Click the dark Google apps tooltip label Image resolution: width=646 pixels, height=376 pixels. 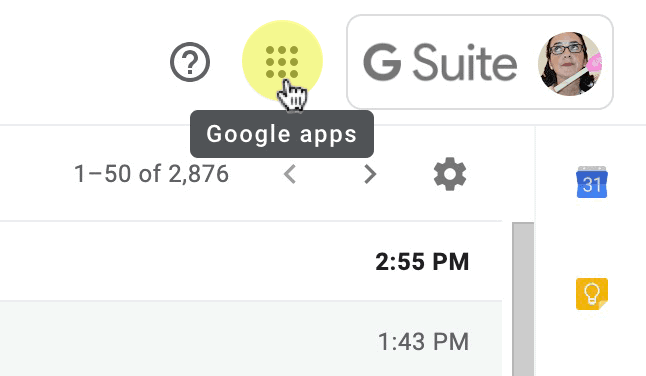(x=282, y=134)
